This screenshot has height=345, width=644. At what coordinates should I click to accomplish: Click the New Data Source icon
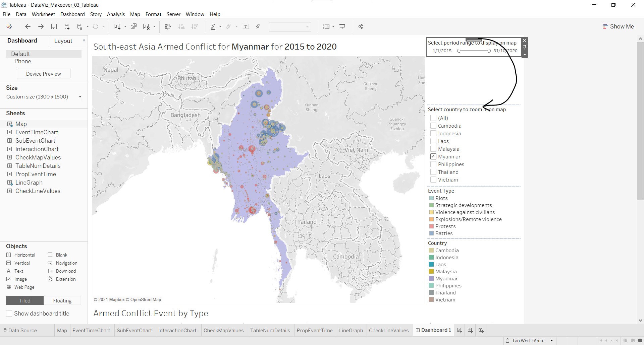tap(67, 27)
